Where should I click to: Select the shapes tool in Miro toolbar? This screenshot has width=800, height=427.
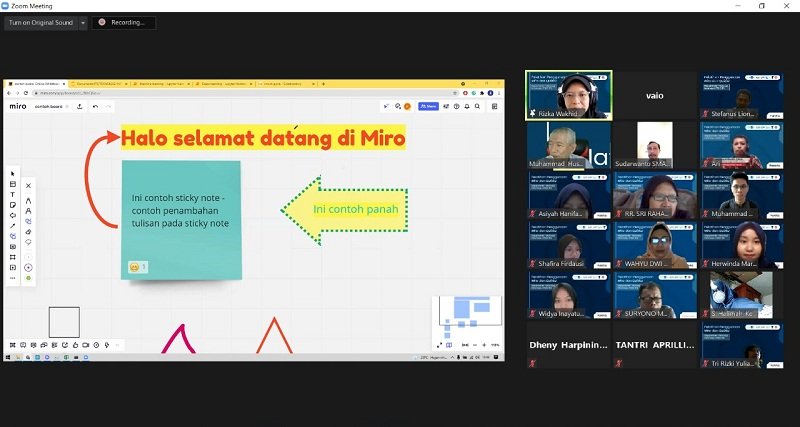coord(13,215)
